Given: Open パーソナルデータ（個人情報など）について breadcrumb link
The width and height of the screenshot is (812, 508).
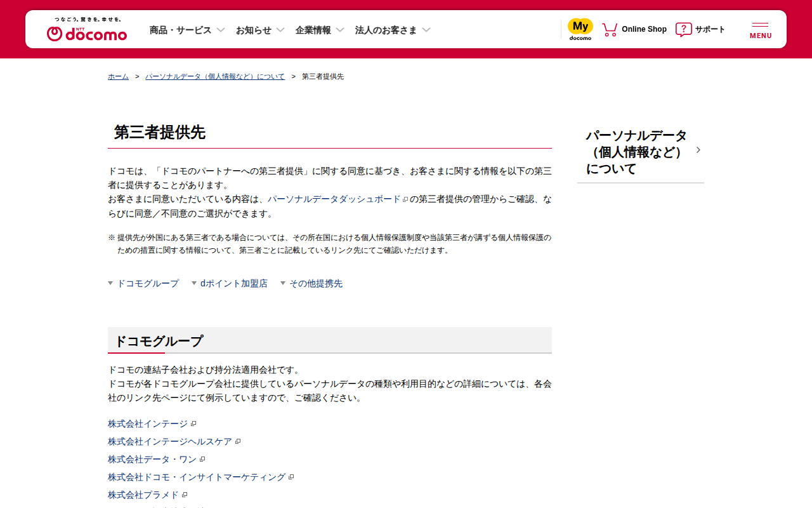Looking at the screenshot, I should [215, 76].
